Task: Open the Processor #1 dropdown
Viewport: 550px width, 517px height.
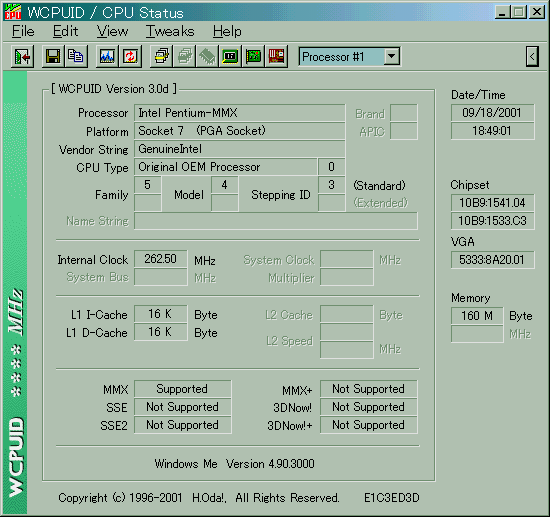Action: 391,56
